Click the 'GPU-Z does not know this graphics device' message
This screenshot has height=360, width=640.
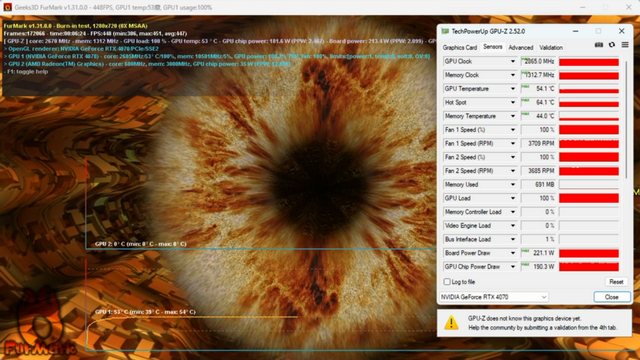click(x=524, y=318)
